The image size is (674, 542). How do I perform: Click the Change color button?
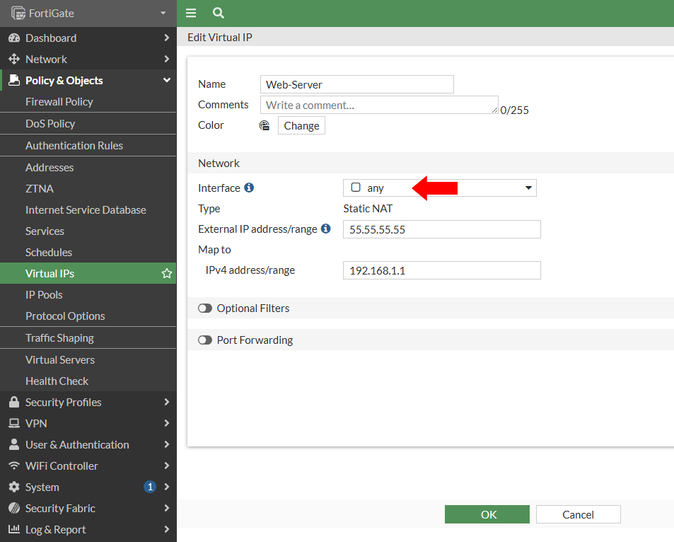(301, 126)
